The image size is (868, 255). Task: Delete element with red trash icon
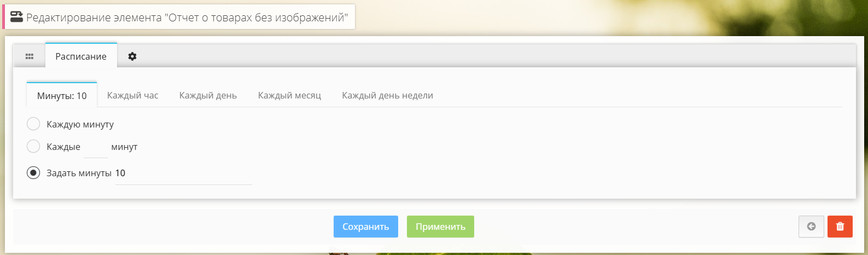[x=840, y=227]
